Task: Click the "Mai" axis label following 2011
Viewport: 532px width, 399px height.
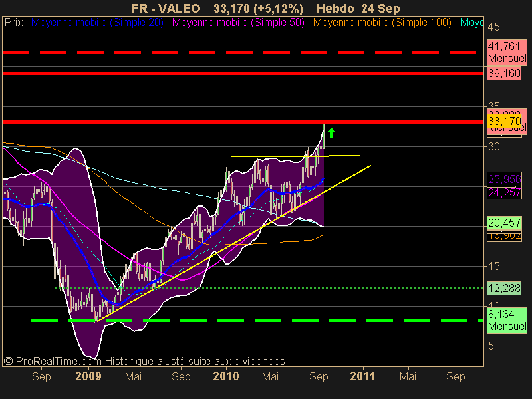Action: click(408, 376)
